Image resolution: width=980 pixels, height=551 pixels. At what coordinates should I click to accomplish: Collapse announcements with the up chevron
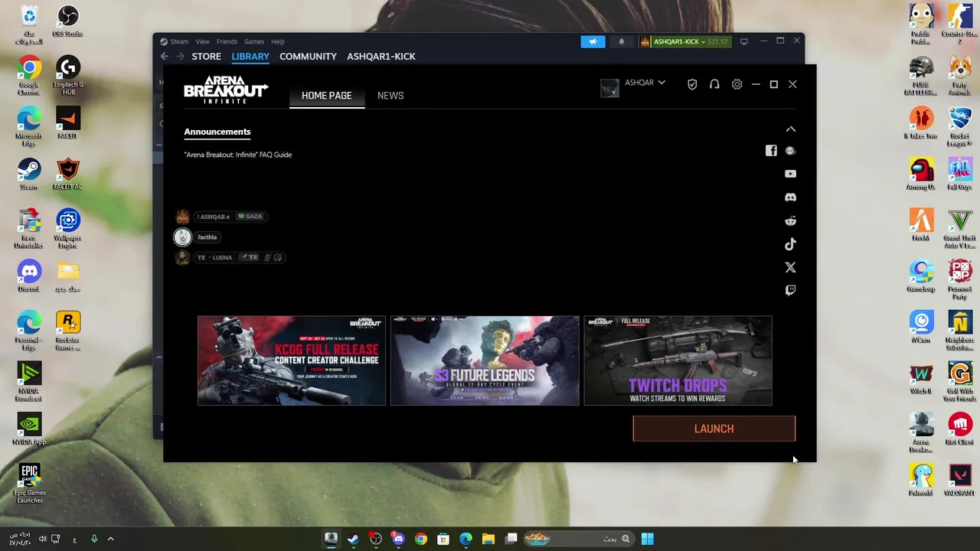coord(791,129)
